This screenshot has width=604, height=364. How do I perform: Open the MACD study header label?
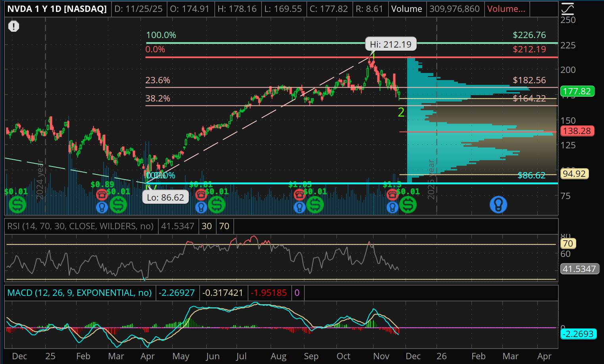pos(80,293)
